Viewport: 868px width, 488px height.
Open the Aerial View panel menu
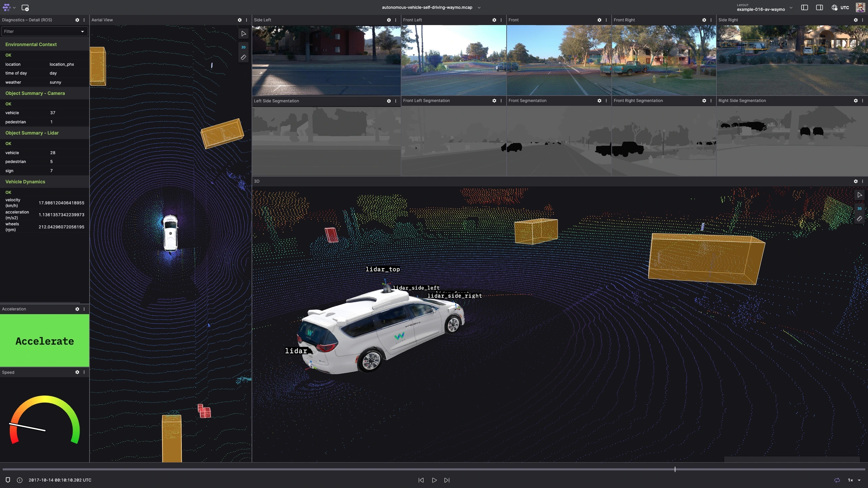246,20
